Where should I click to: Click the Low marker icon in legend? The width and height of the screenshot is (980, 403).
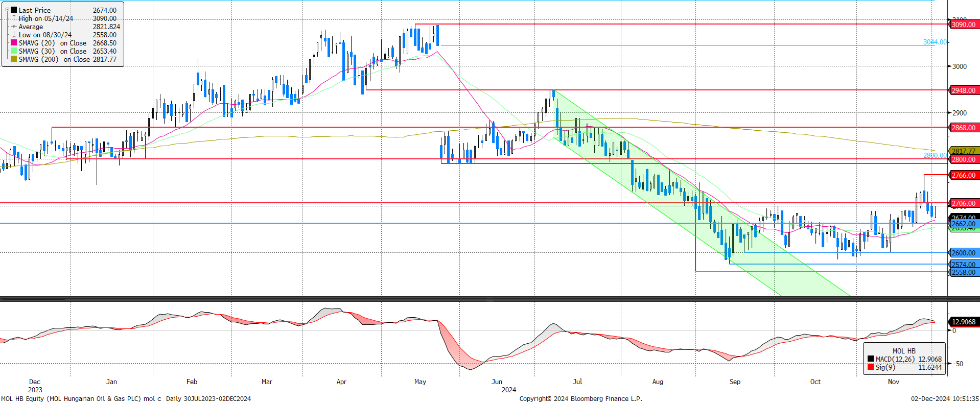[x=14, y=35]
